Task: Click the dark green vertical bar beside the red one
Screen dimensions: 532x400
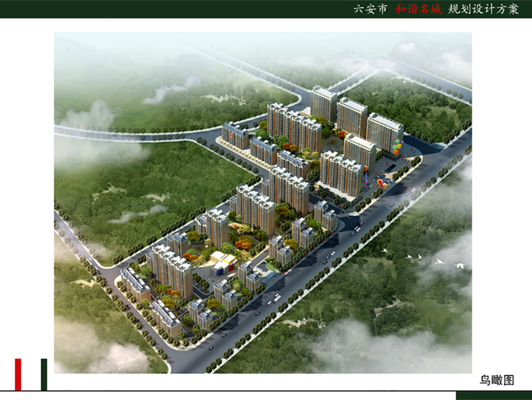Action: tap(44, 374)
